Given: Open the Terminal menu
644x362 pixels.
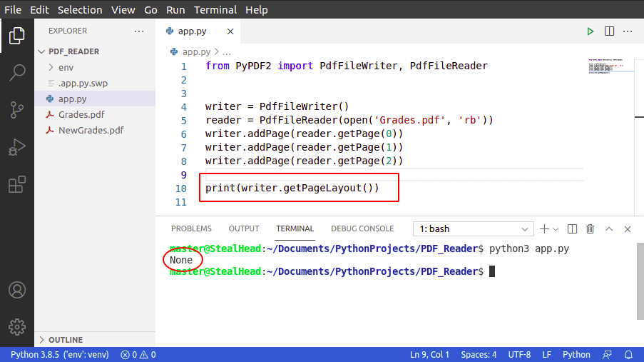Looking at the screenshot, I should pos(215,9).
